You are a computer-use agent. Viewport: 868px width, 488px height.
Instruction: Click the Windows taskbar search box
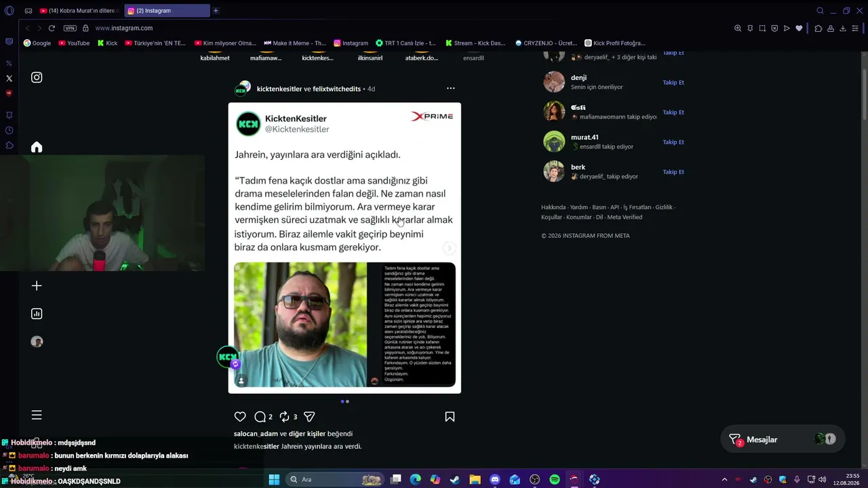(x=336, y=479)
